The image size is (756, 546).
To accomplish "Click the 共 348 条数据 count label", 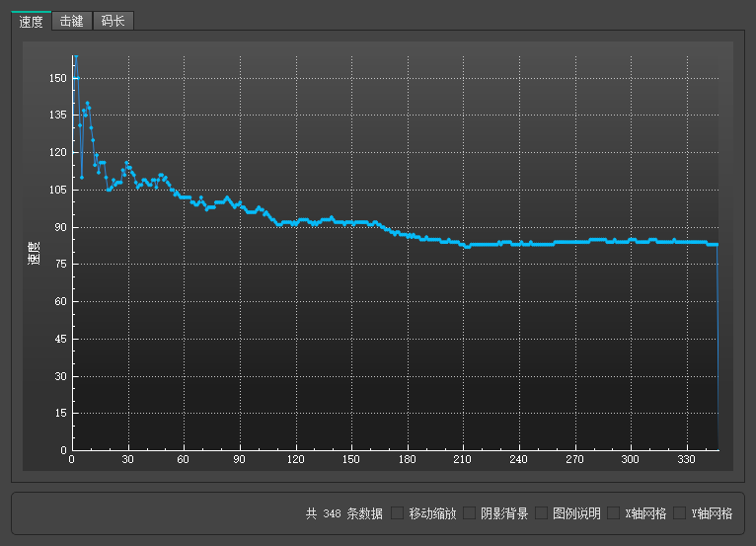I will 343,513.
